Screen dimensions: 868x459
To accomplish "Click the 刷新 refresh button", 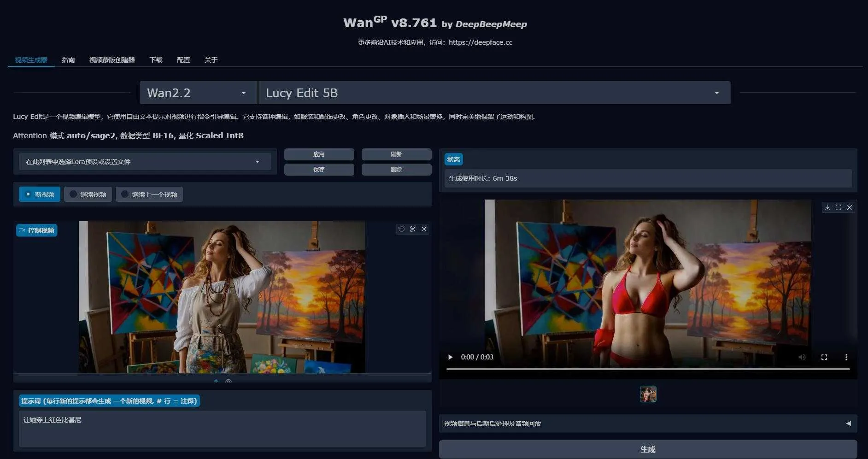I will coord(396,154).
